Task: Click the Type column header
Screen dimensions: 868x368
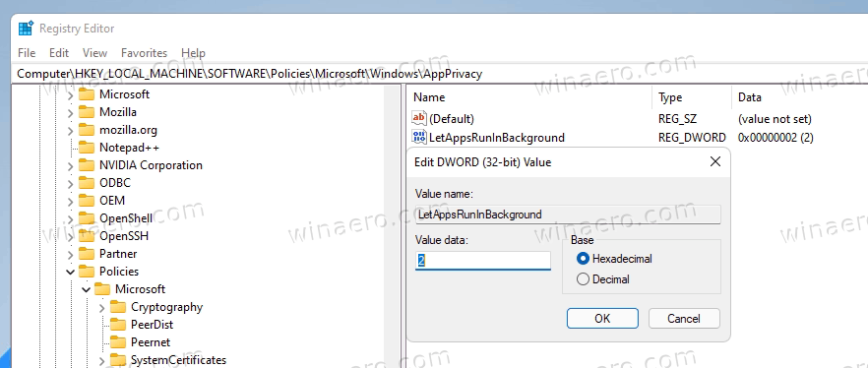Action: coord(692,97)
